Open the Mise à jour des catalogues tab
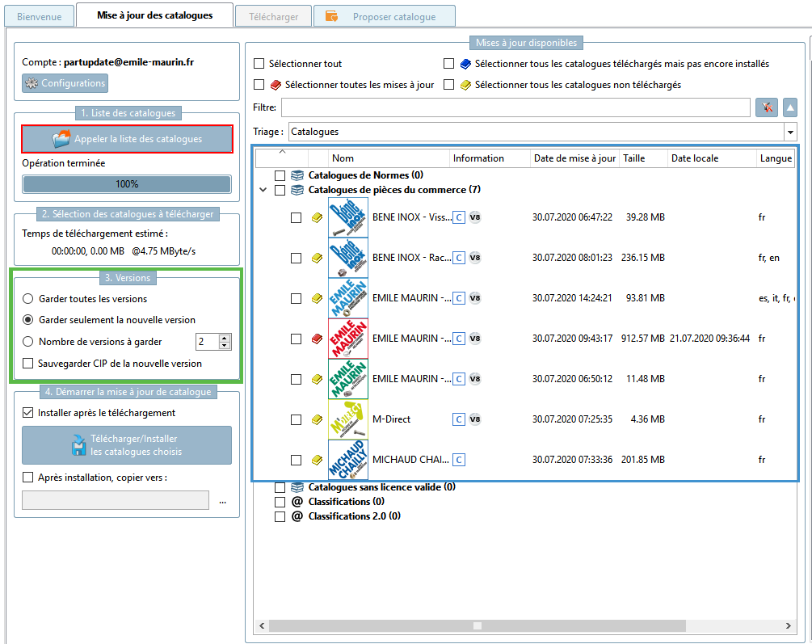The height and width of the screenshot is (644, 812). pyautogui.click(x=155, y=15)
